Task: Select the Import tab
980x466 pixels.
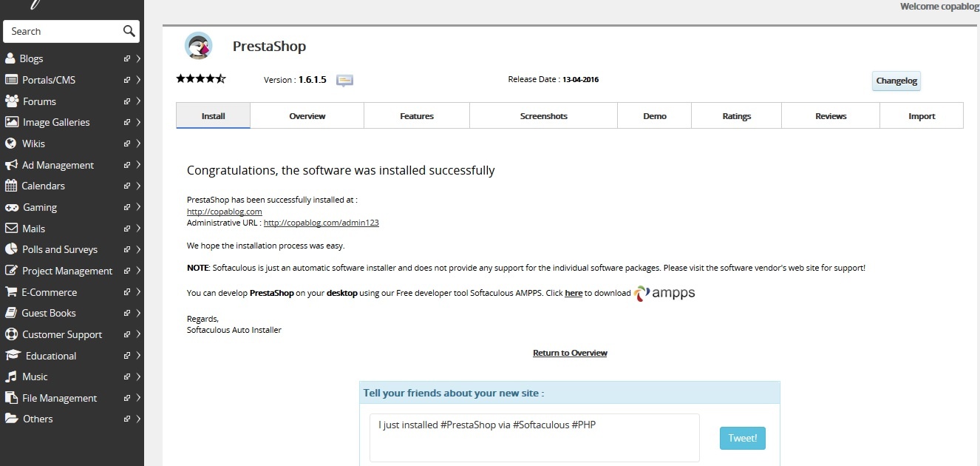Action: [x=922, y=116]
